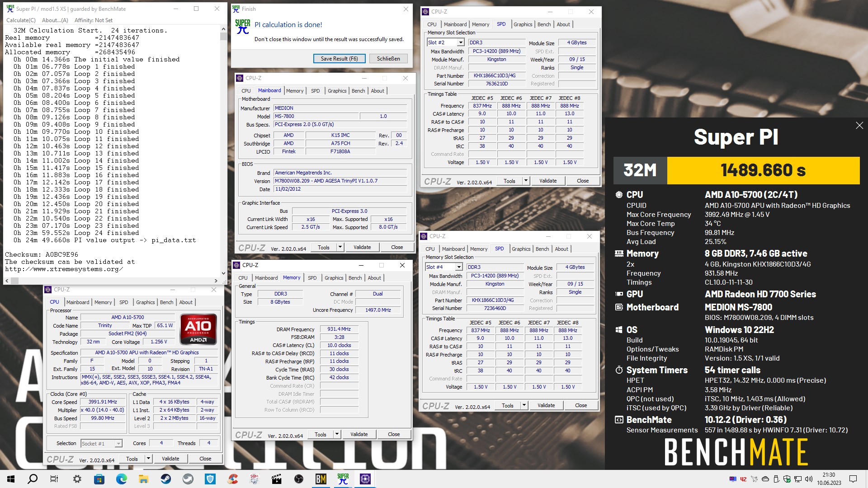
Task: Click Validate in Slot #2 SPD window
Action: [x=548, y=181]
